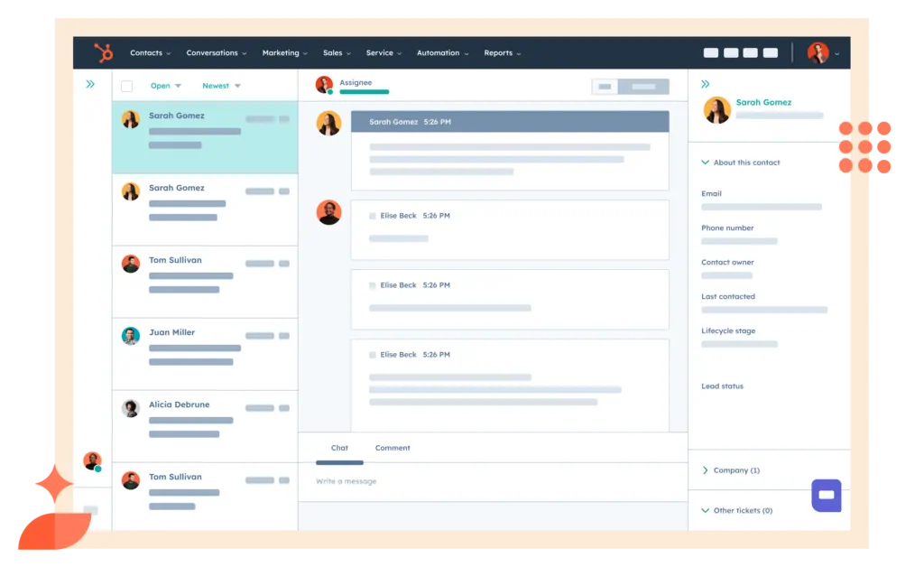
Task: Click the Lead status property label
Action: (723, 386)
